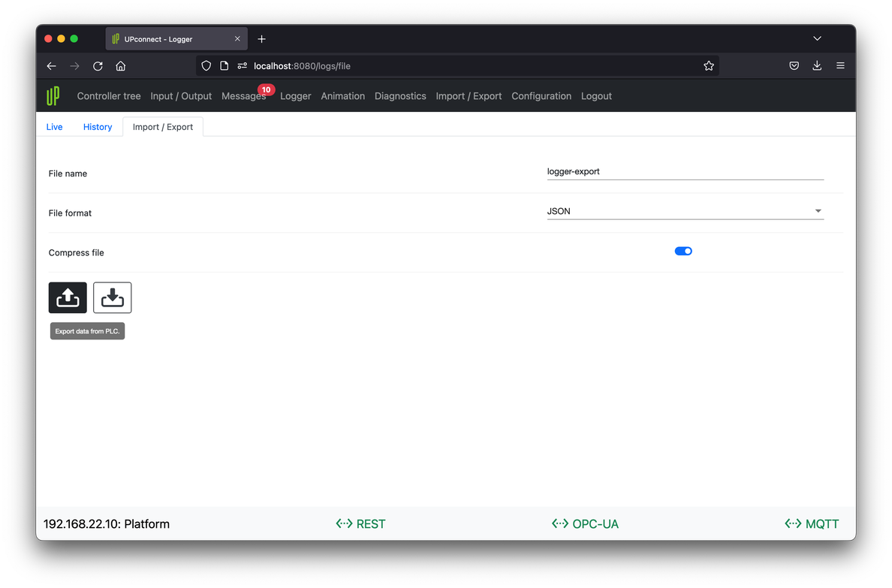Open the browser downloads icon
The height and width of the screenshot is (588, 892).
point(817,66)
